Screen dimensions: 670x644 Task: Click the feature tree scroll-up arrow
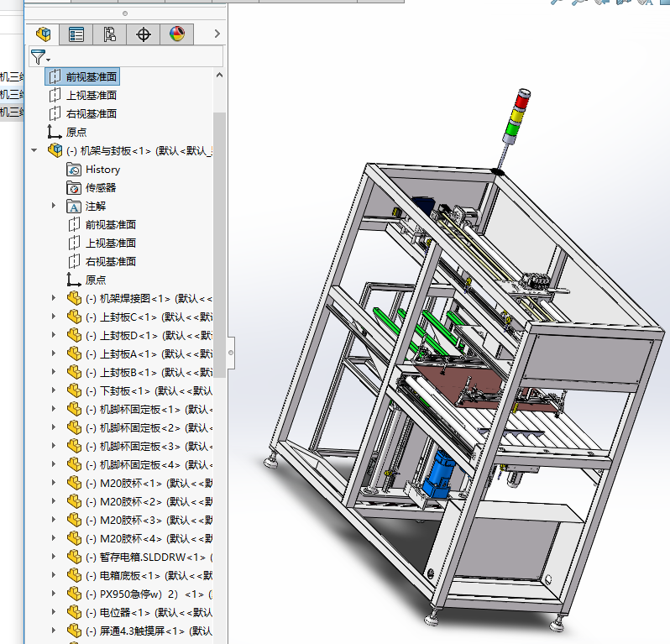click(x=219, y=76)
